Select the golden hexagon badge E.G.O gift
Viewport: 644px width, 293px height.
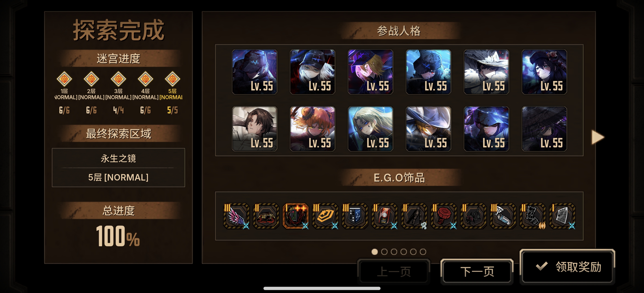325,216
